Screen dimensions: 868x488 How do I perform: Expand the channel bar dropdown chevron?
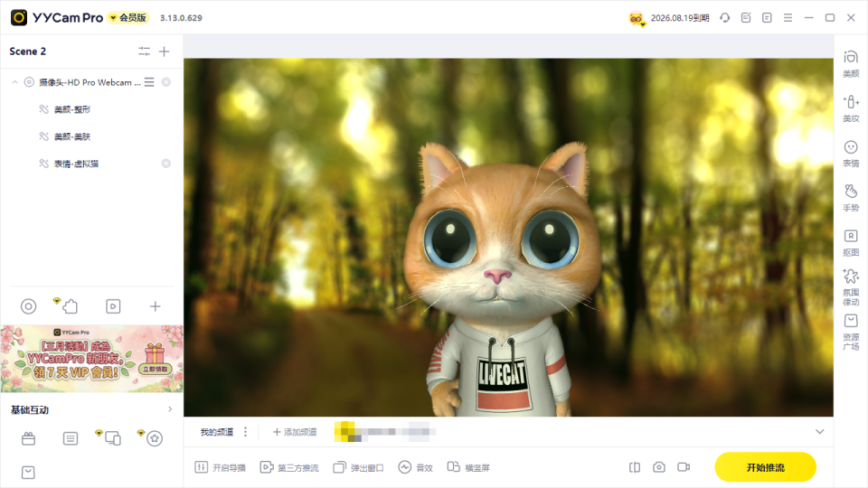[820, 432]
